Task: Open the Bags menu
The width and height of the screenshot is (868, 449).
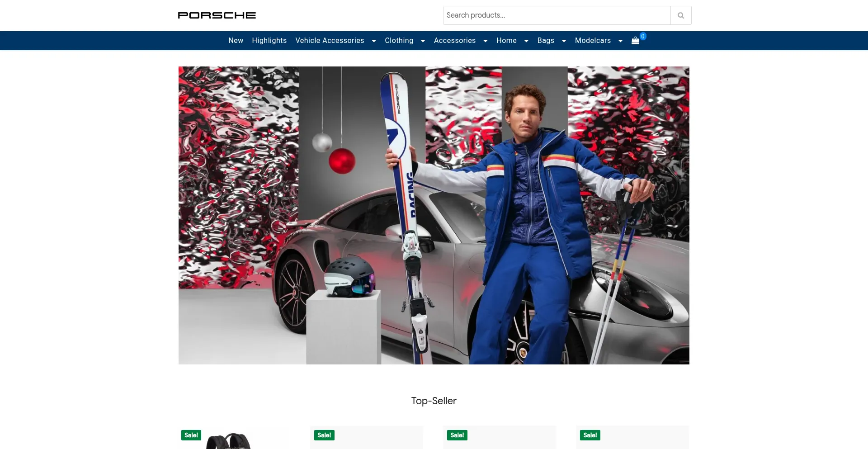Action: 546,41
